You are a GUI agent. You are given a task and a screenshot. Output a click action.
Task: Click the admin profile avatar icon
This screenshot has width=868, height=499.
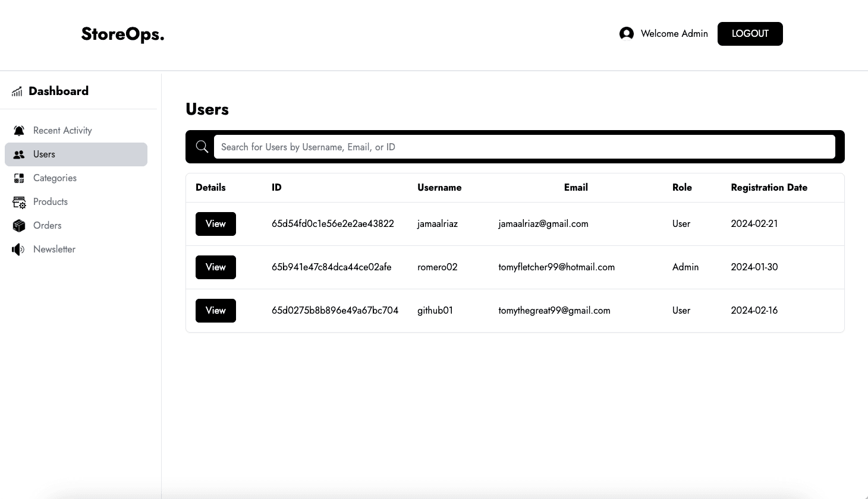626,34
